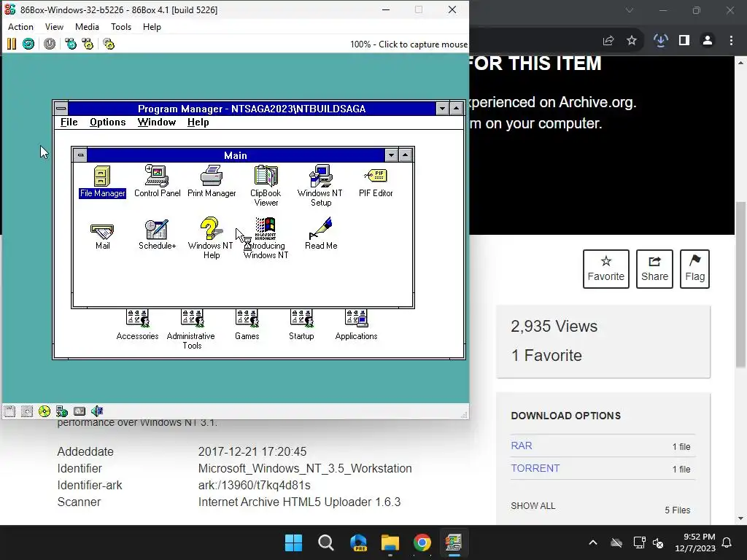Open 86Box Tools menu

pyautogui.click(x=121, y=27)
